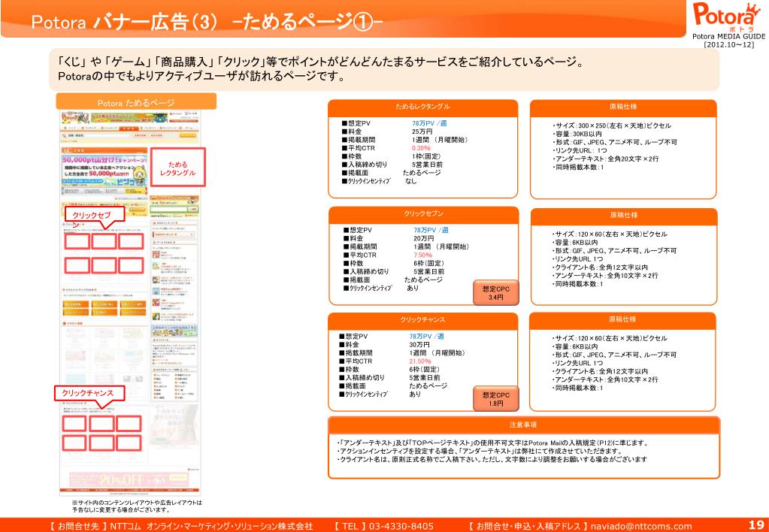This screenshot has height=532, width=769.
Task: Click the 原稿仕様 header beside the クリックセブン panel
Action: [624, 216]
